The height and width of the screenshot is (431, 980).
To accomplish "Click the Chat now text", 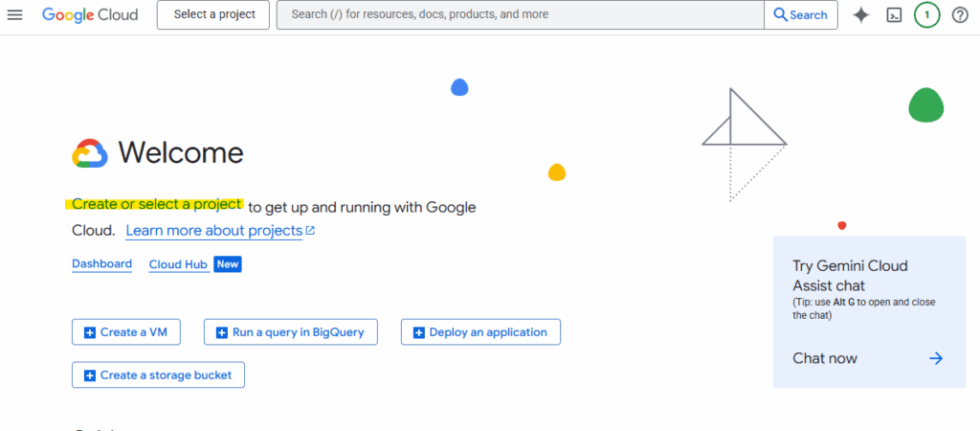I will 825,358.
